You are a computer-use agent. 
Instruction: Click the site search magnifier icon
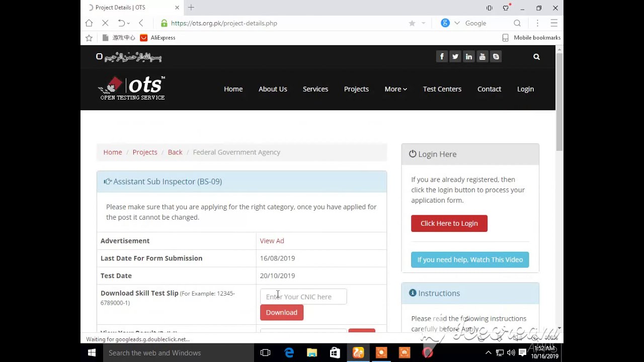click(536, 57)
